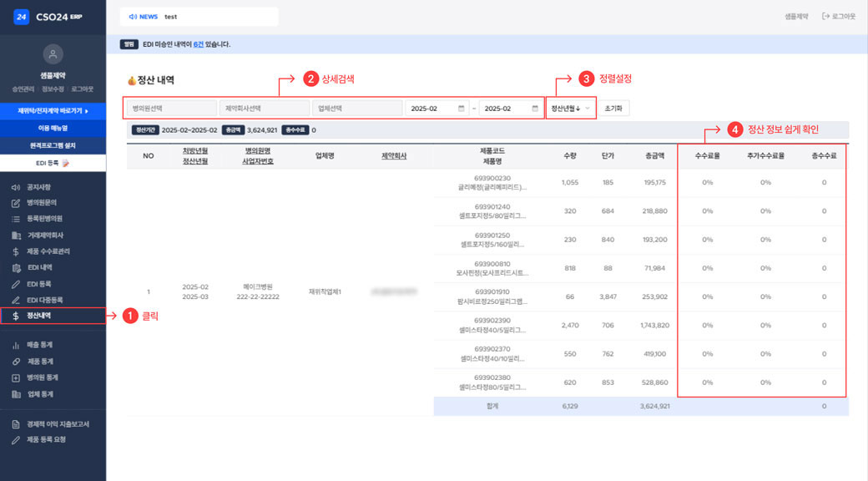Click the total amount 1,743,820 cell
The width and height of the screenshot is (868, 481).
[654, 326]
